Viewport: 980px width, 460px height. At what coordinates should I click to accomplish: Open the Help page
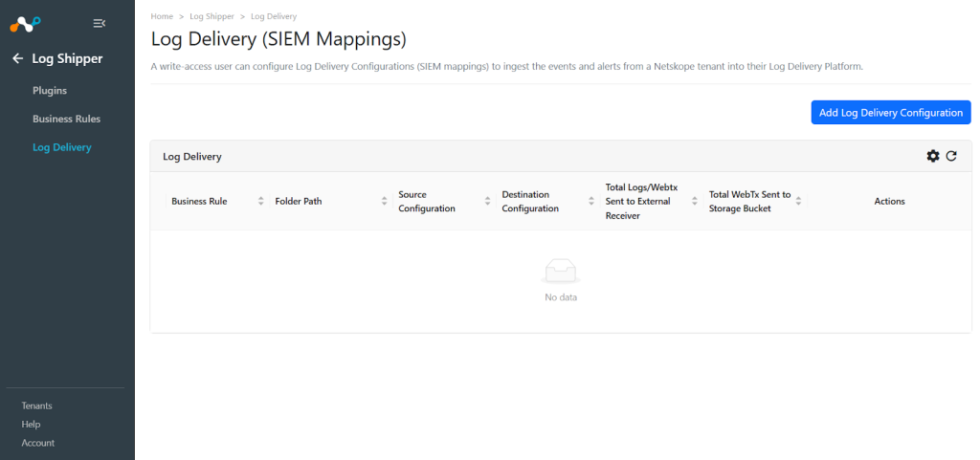click(31, 425)
